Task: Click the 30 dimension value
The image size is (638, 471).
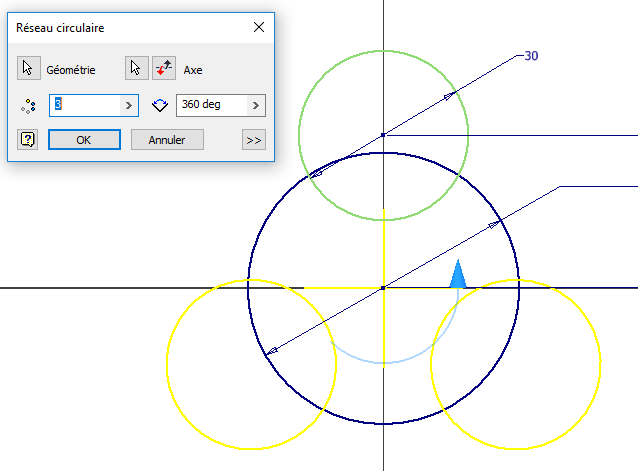Action: (531, 56)
